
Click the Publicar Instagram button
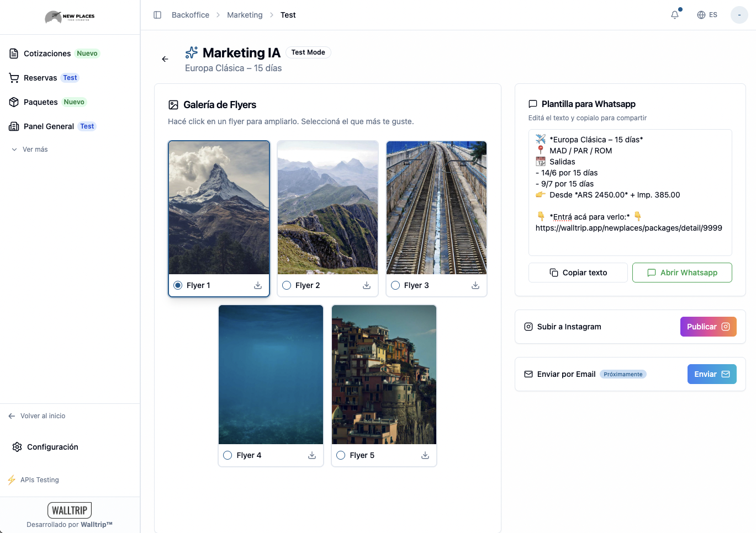click(x=709, y=327)
